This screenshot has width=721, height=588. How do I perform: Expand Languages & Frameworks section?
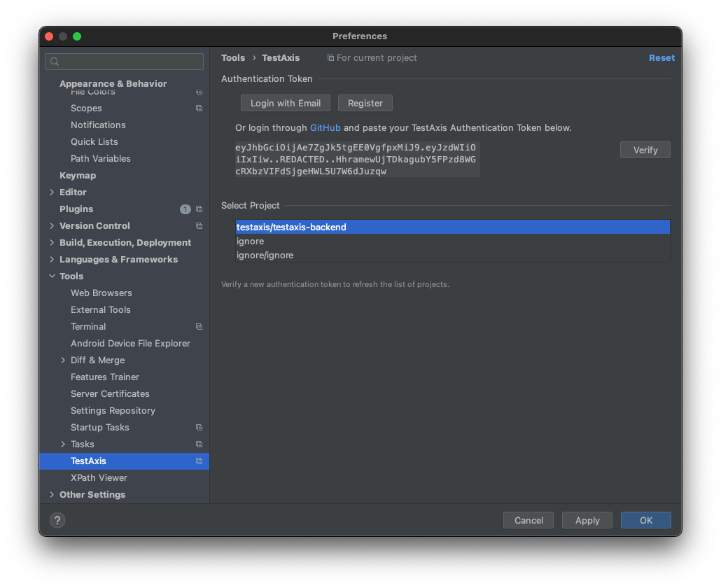coord(52,259)
